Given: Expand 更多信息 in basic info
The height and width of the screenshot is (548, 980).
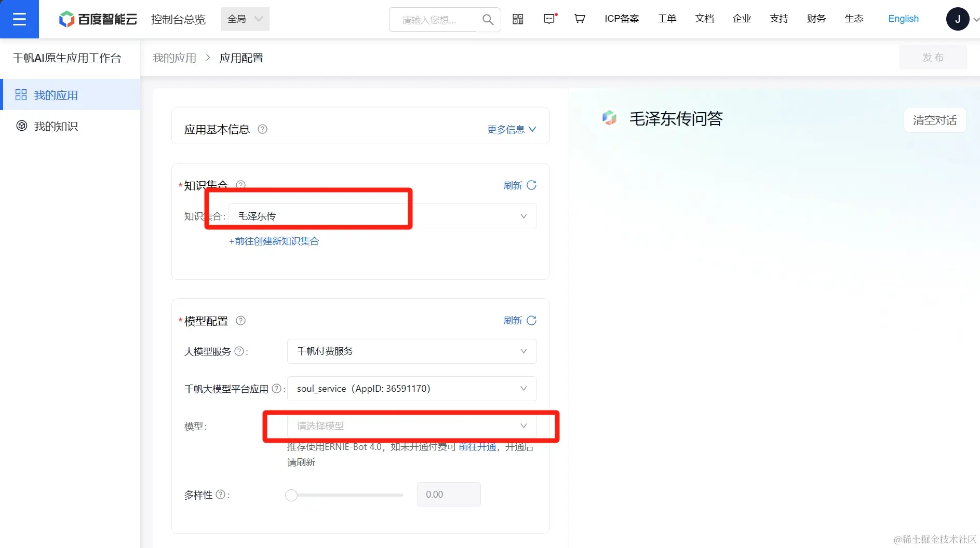Looking at the screenshot, I should (x=512, y=129).
